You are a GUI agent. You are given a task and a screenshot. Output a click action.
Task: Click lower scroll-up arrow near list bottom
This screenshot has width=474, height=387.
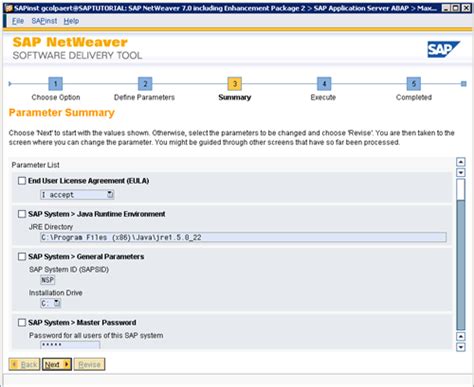tap(461, 336)
